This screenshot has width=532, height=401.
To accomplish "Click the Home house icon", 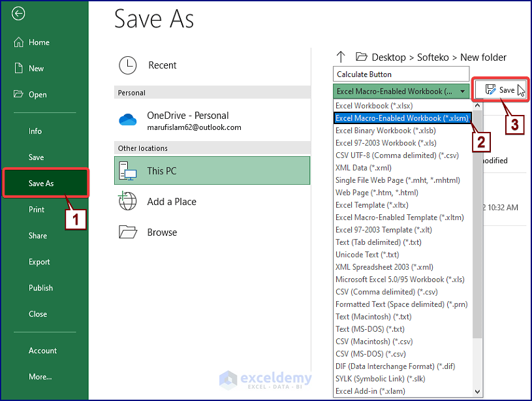I will pos(19,42).
